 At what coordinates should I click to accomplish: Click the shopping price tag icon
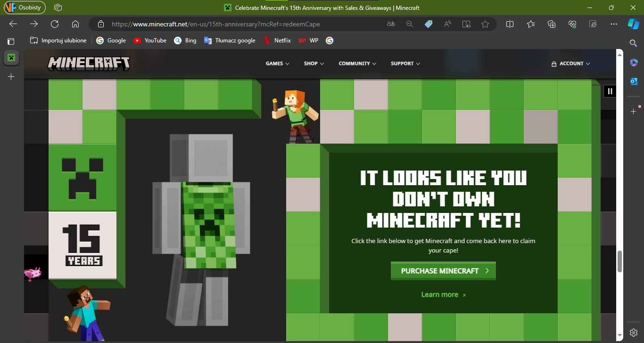pyautogui.click(x=429, y=24)
